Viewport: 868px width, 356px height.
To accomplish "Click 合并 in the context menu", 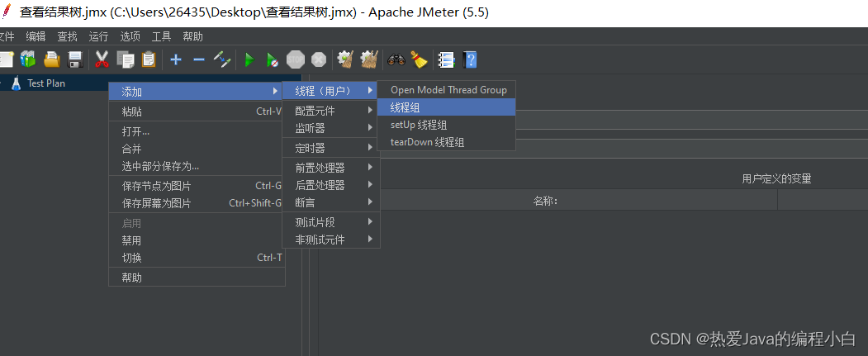I will (197, 149).
